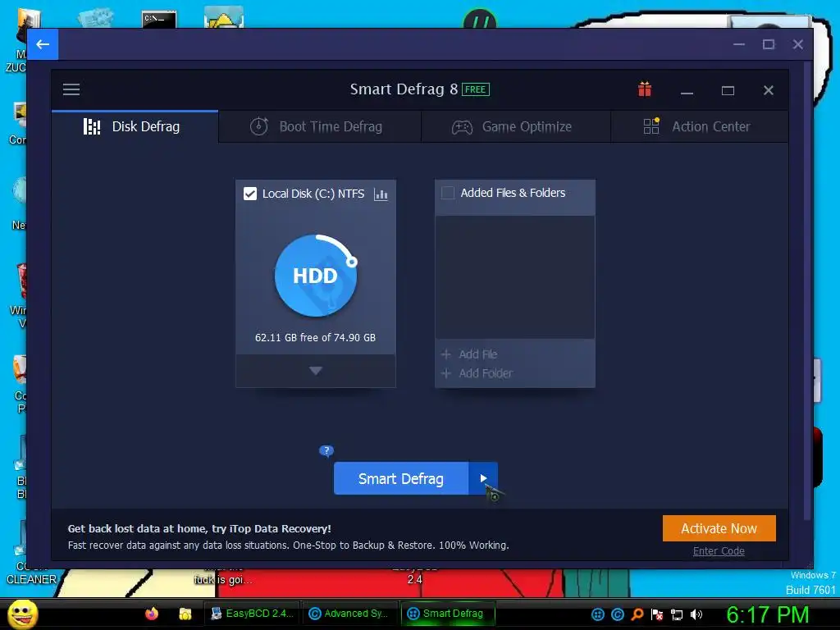The height and width of the screenshot is (630, 840).
Task: Switch to the EasyBCD 2.4 taskbar window
Action: point(252,614)
